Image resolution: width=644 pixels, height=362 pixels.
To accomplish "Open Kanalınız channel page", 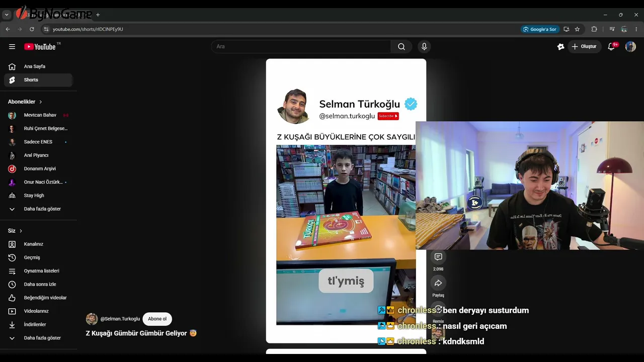I will pyautogui.click(x=39, y=244).
